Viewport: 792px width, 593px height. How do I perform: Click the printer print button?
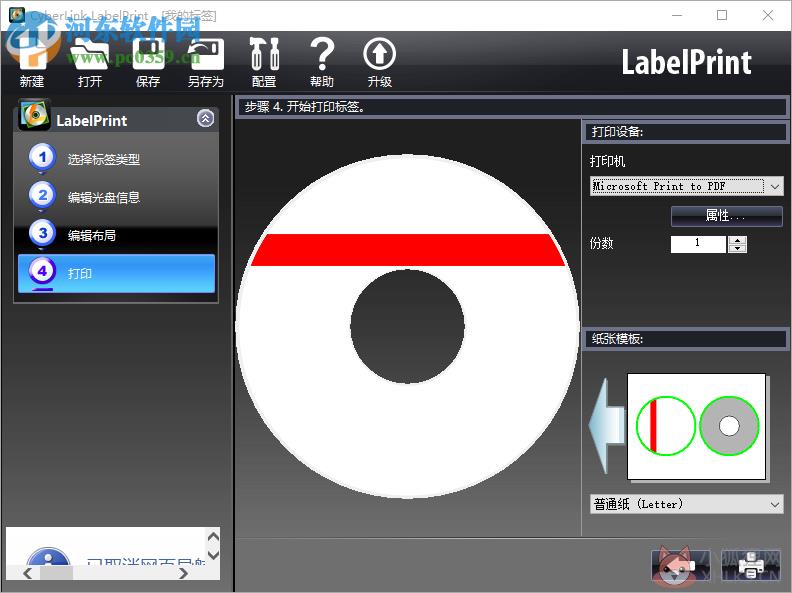pos(751,566)
